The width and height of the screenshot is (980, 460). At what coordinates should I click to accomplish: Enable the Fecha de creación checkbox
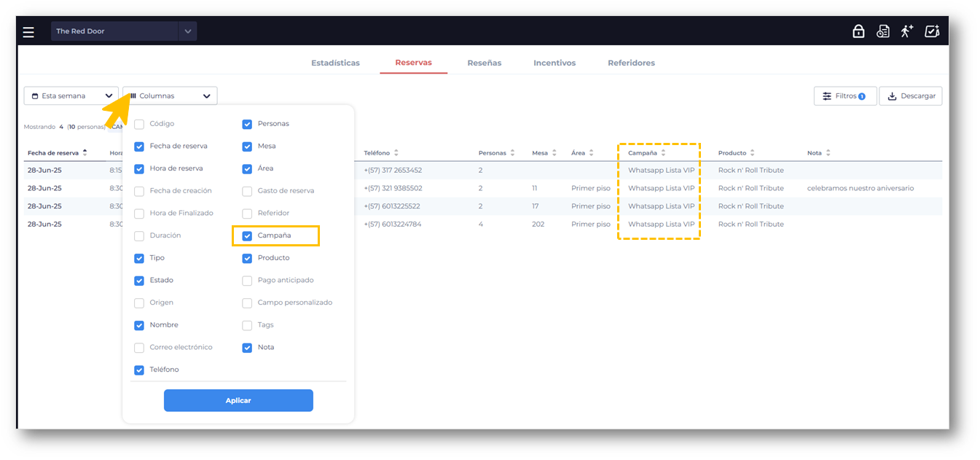(x=139, y=191)
